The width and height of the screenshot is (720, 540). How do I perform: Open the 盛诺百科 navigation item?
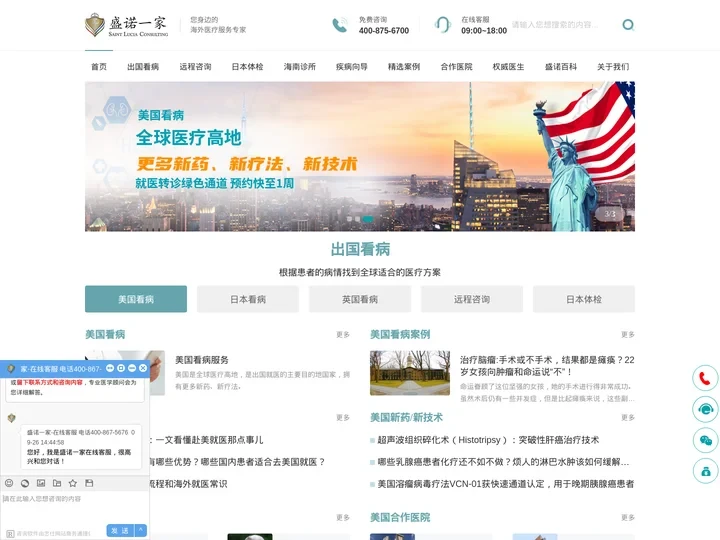coord(561,67)
